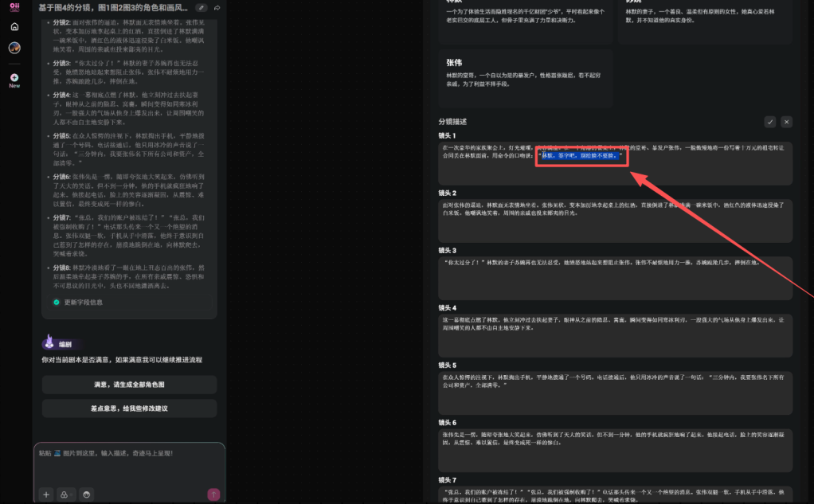Open the model selector icon beside the plus
Viewport: 814px width, 504px height.
(66, 494)
